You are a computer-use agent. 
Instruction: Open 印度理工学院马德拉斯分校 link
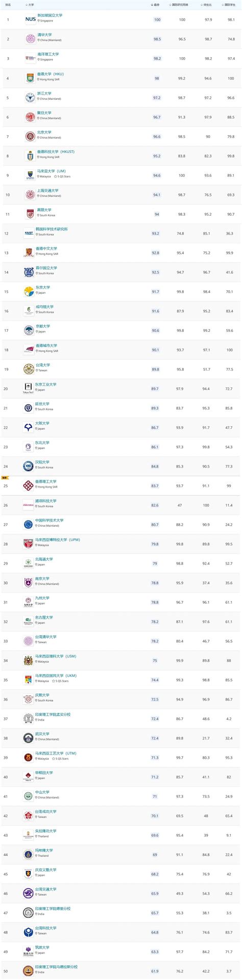pyautogui.click(x=56, y=967)
